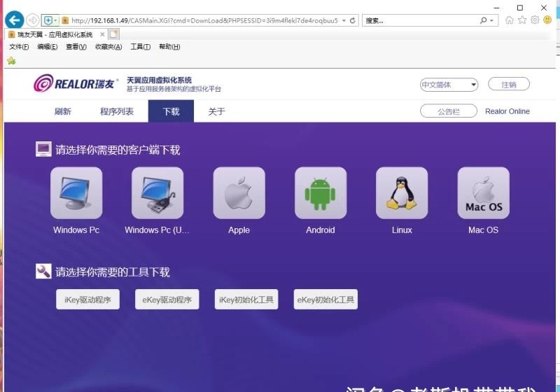Image resolution: width=560 pixels, height=392 pixels.
Task: Click the add-to-favorites bar star icon
Action: 11,61
